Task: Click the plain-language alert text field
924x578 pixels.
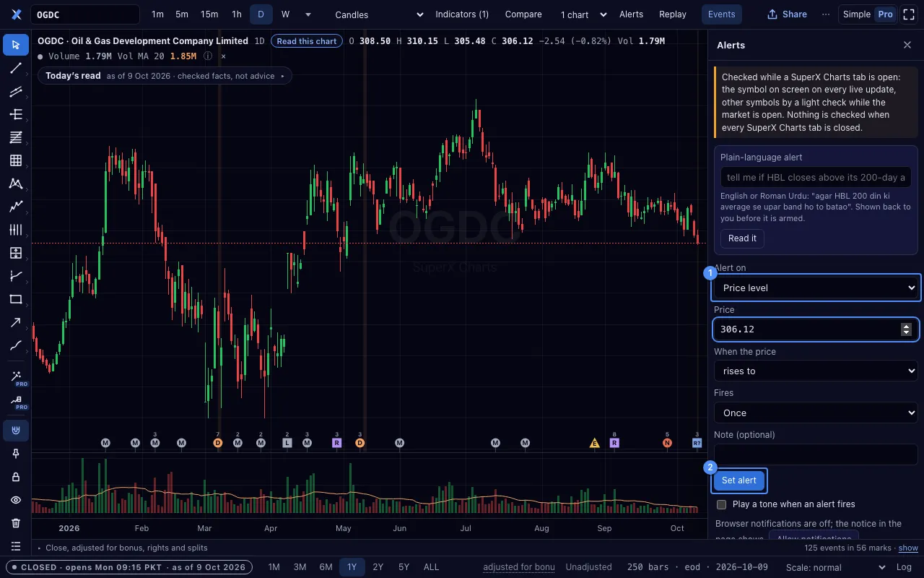Action: coord(816,178)
